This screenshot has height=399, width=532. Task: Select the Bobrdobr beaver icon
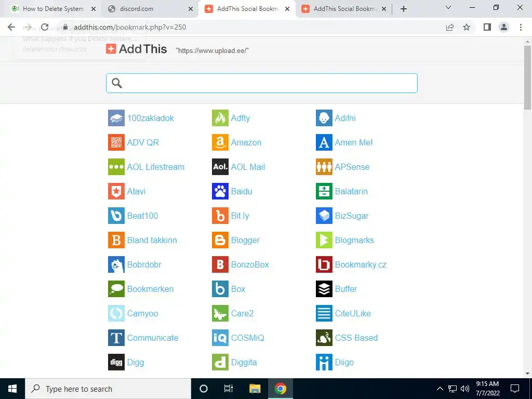(116, 264)
